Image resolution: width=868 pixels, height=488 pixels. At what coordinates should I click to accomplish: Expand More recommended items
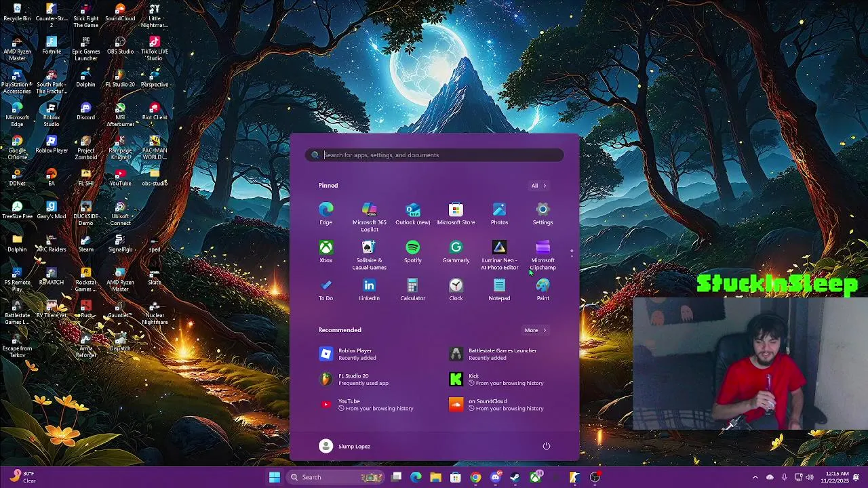pos(535,330)
